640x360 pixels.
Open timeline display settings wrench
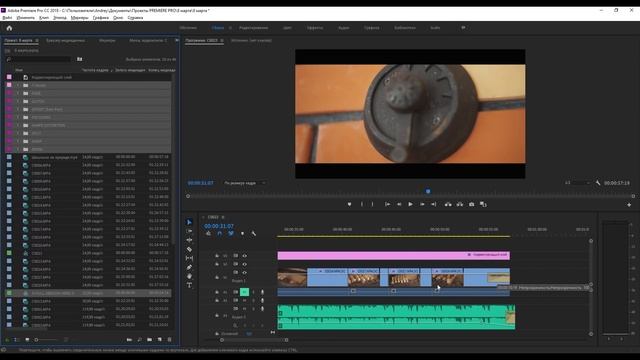(253, 233)
